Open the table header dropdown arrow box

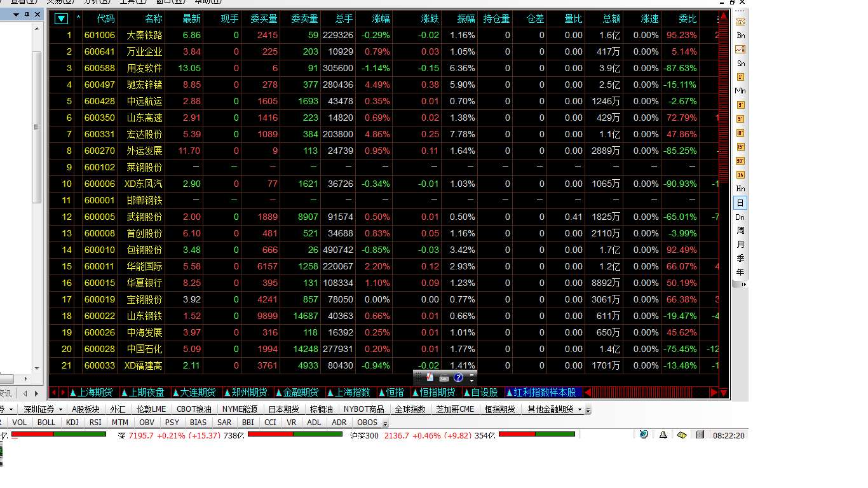pos(61,18)
